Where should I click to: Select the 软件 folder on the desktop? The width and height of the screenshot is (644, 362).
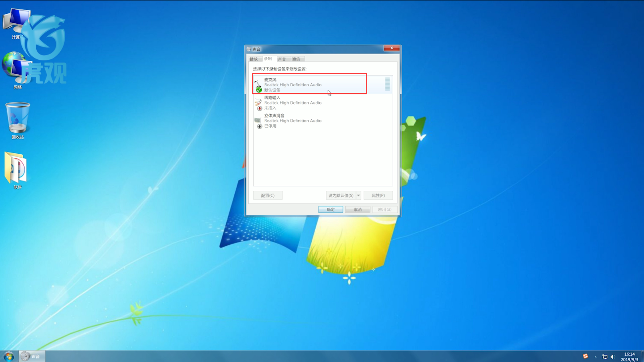pos(17,170)
